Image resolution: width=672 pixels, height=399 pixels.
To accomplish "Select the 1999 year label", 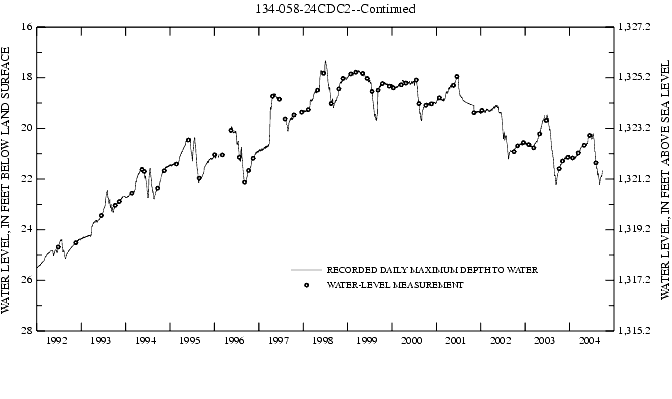I will click(x=367, y=341).
